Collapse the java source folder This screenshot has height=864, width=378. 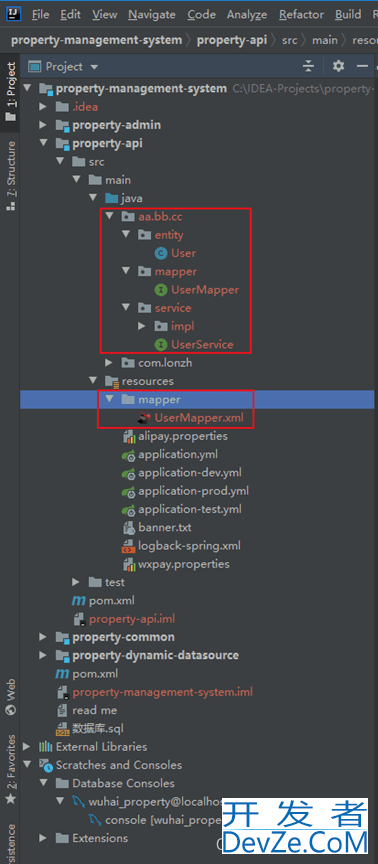click(x=93, y=198)
